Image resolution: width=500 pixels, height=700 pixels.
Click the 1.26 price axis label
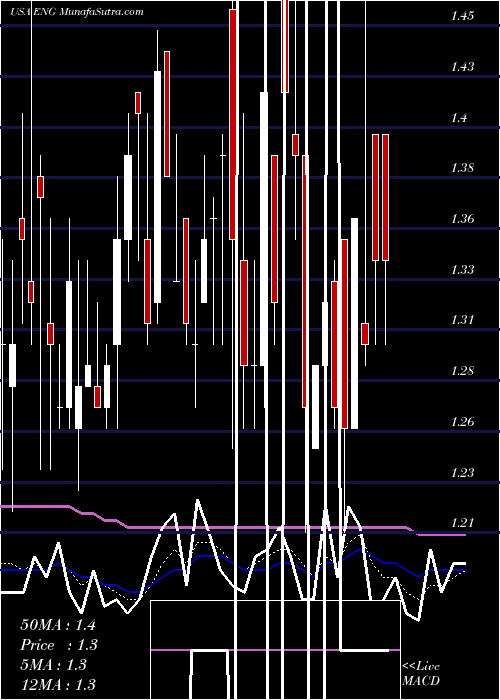(x=462, y=422)
